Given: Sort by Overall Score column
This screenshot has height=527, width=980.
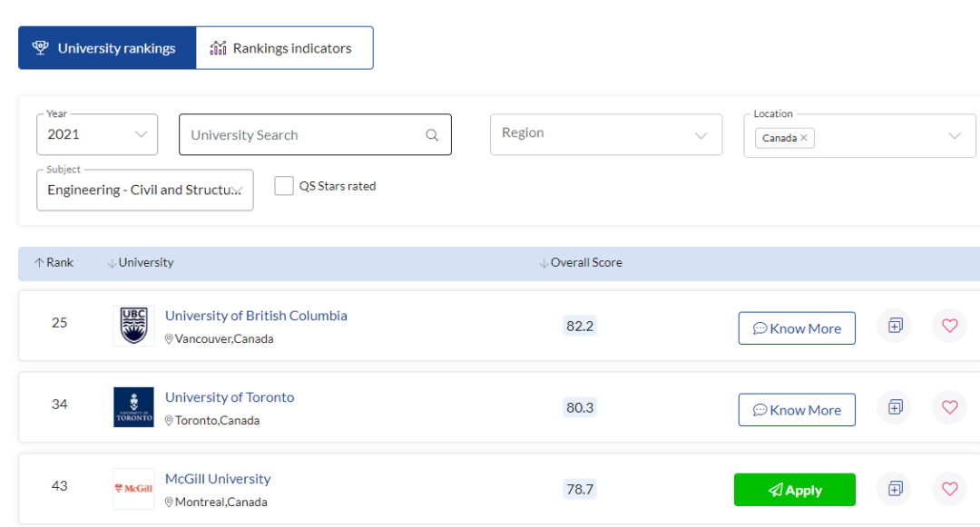Looking at the screenshot, I should pos(581,263).
